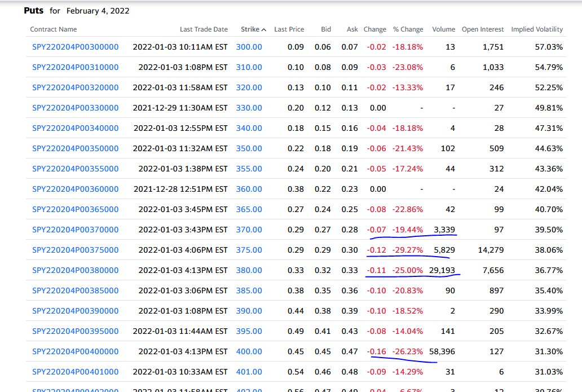
Task: Sort by Change column header
Action: tap(375, 29)
